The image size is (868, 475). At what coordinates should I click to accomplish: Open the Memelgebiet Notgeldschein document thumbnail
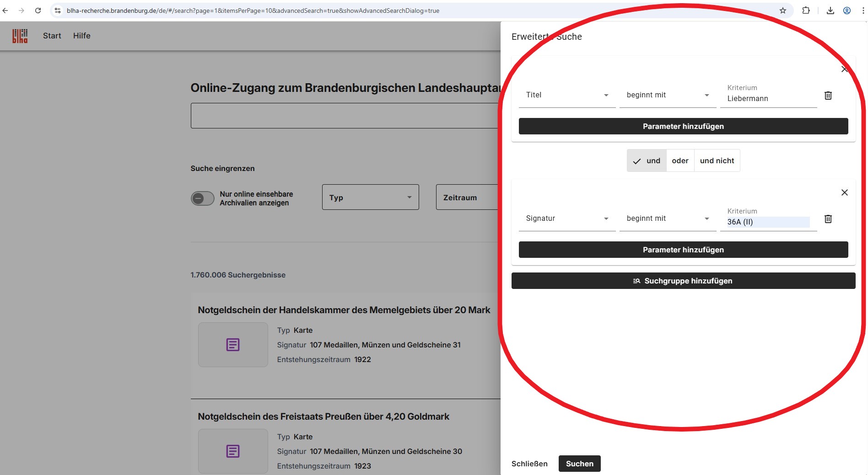click(233, 345)
